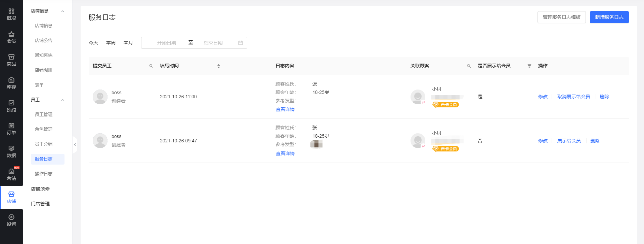This screenshot has width=644, height=244.
Task: Click search icon in 关联顾客 column header
Action: pos(469,66)
